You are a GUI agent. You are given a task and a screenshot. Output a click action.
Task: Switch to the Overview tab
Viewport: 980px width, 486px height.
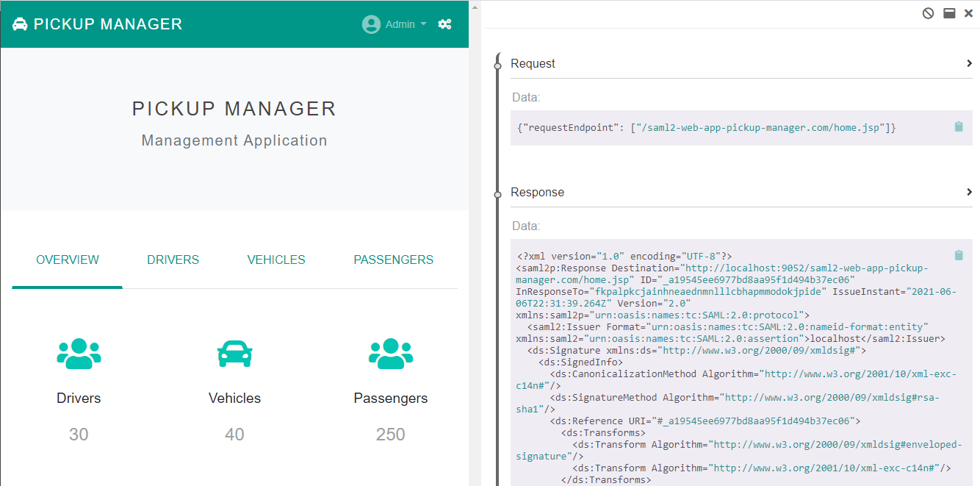[68, 260]
